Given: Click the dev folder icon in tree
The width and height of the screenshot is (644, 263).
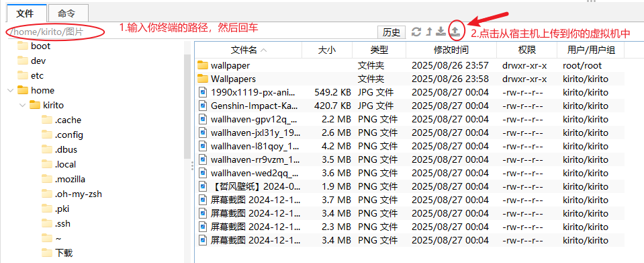Looking at the screenshot, I should pyautogui.click(x=23, y=61).
